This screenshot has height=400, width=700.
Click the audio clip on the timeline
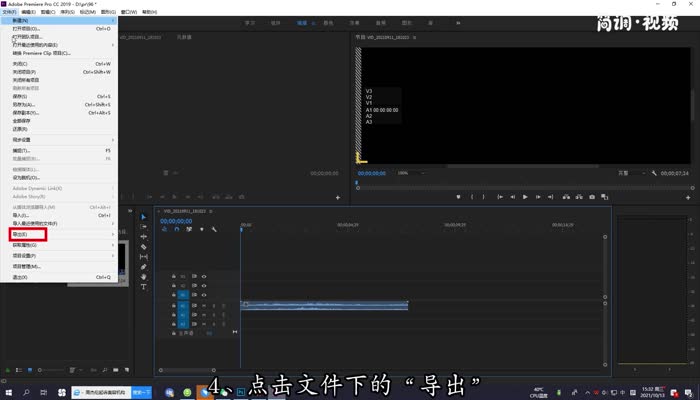[324, 305]
